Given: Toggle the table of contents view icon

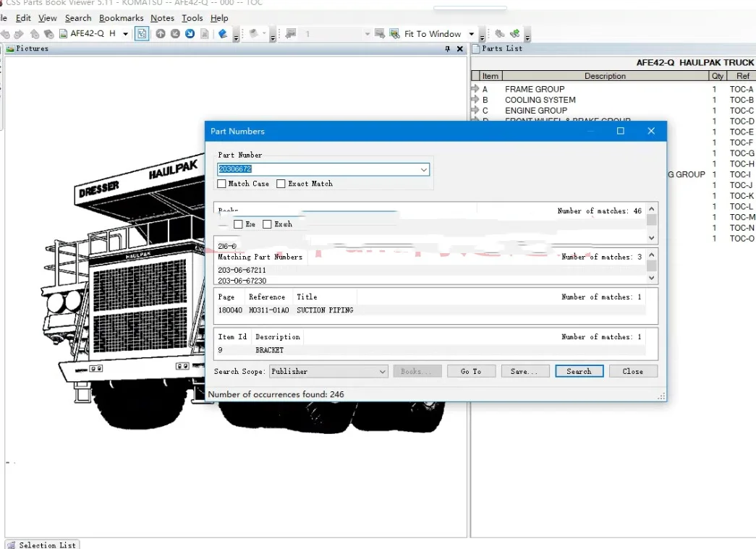Looking at the screenshot, I should pos(142,34).
